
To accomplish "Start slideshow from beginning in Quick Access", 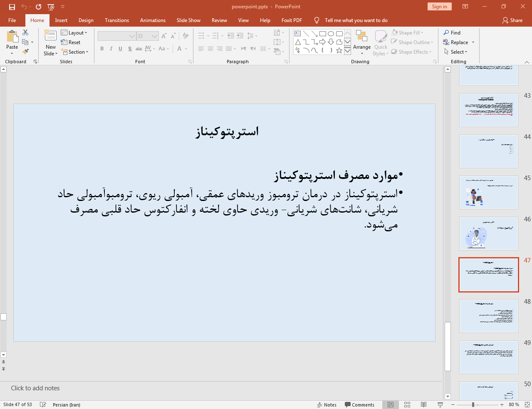I will (51, 7).
